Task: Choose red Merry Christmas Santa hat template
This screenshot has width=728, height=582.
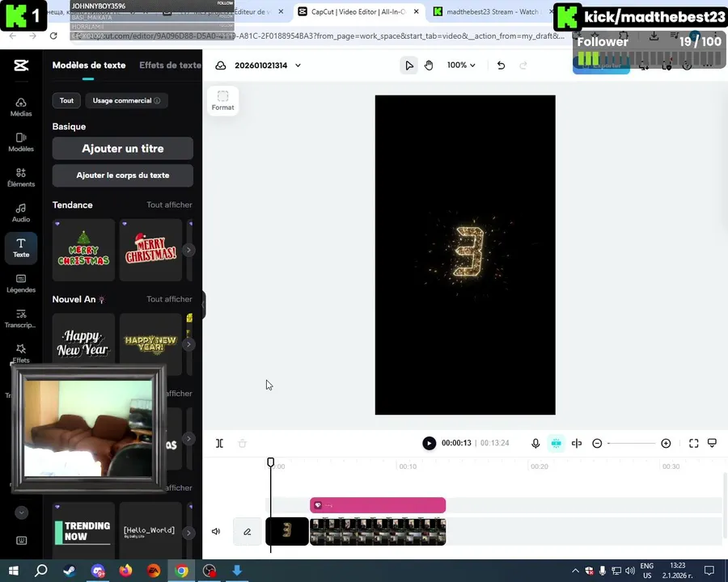Action: pos(150,250)
